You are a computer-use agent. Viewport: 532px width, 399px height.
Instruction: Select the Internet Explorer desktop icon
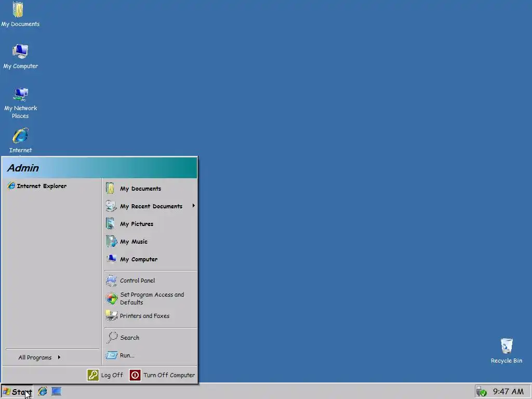tap(20, 140)
